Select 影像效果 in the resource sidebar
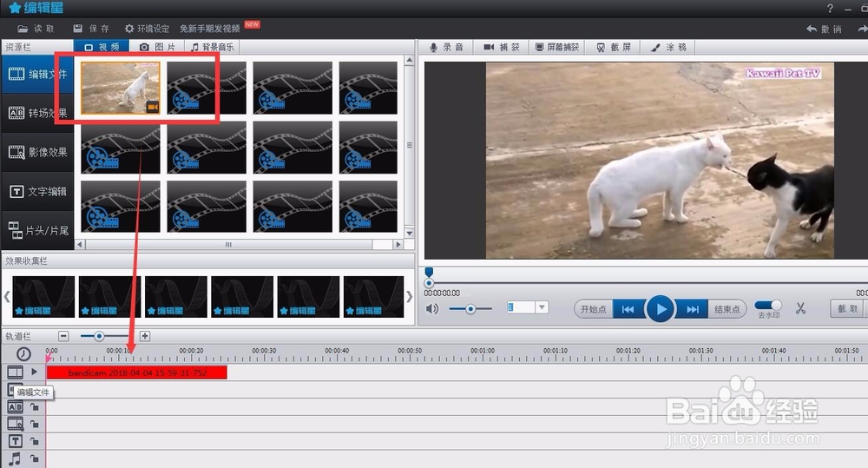868x468 pixels. [x=37, y=152]
